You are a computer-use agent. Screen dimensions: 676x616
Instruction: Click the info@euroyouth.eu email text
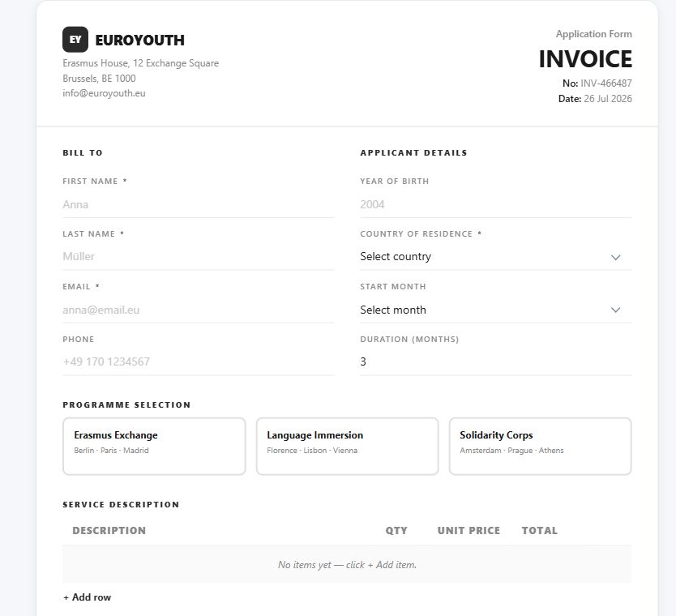(104, 93)
